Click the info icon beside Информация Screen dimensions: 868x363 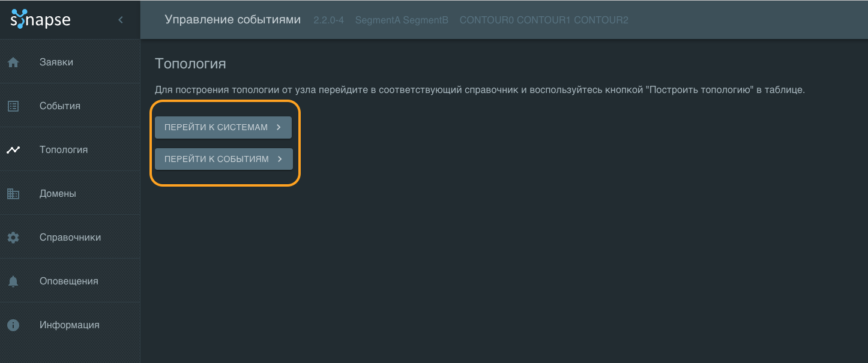[x=13, y=325]
